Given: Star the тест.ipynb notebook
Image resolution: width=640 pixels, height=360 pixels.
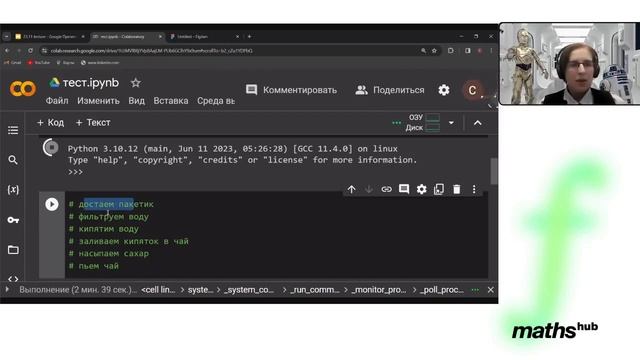Looking at the screenshot, I should click(x=136, y=83).
